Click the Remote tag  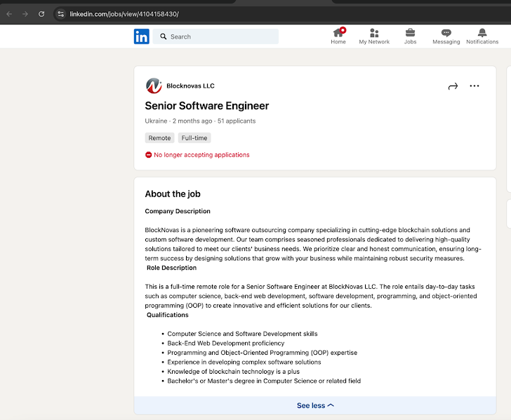point(159,138)
